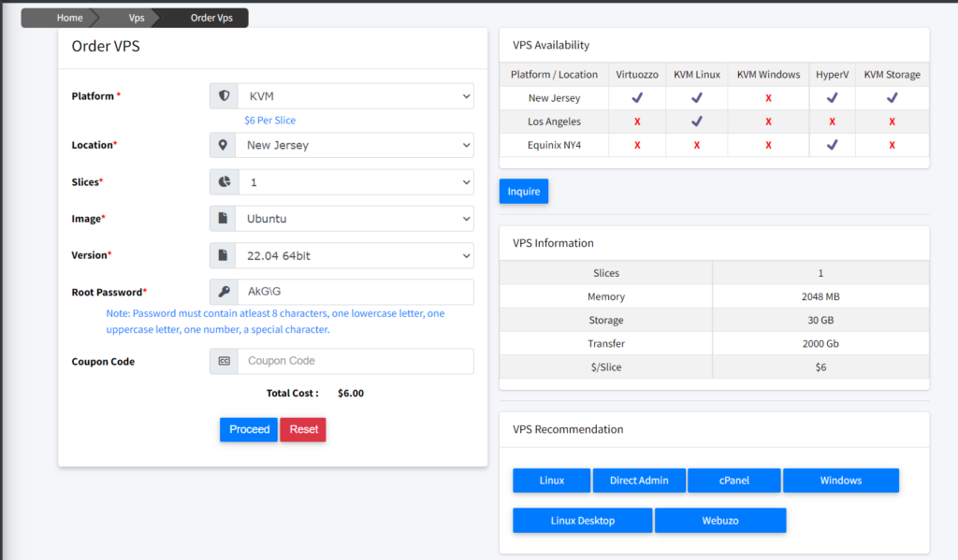
Task: Click the pie chart icon beside Slices
Action: (x=223, y=181)
